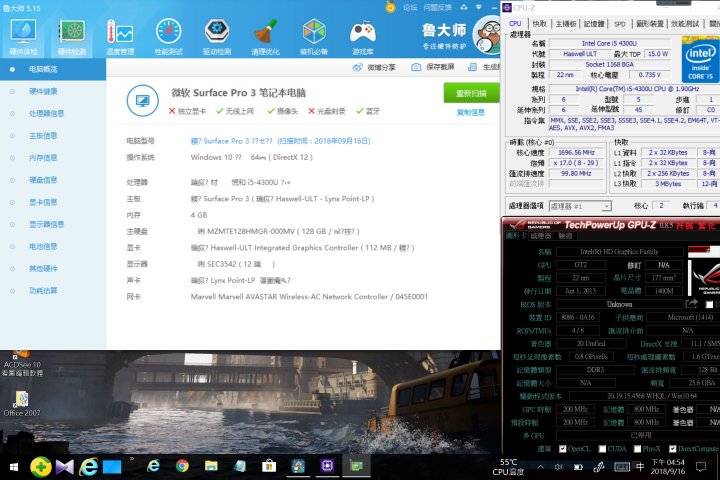Screen dimensions: 720x480
Task: Click the round computer monitor icon beside Surface Pro 3
Action: point(143,101)
